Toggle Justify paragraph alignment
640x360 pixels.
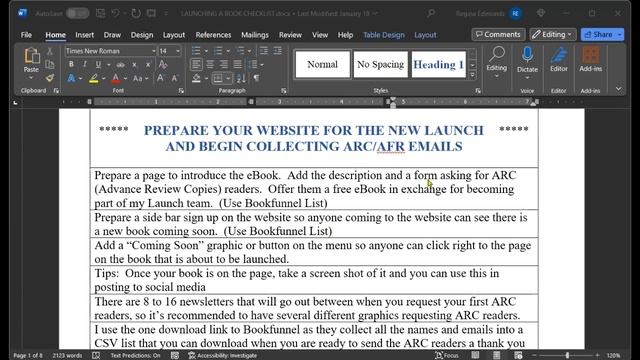click(x=238, y=64)
